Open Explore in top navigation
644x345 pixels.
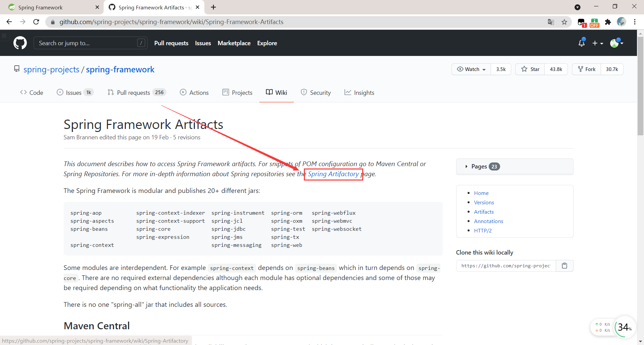[267, 43]
